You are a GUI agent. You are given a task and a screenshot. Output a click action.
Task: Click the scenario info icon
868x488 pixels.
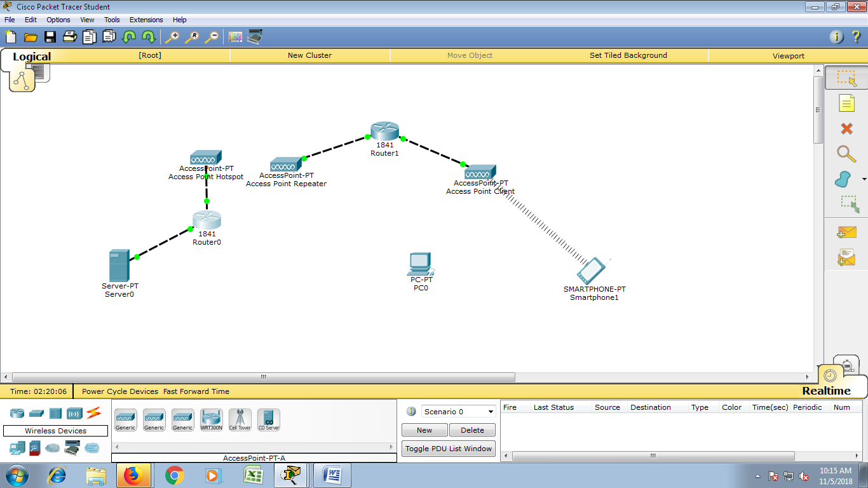click(x=411, y=411)
